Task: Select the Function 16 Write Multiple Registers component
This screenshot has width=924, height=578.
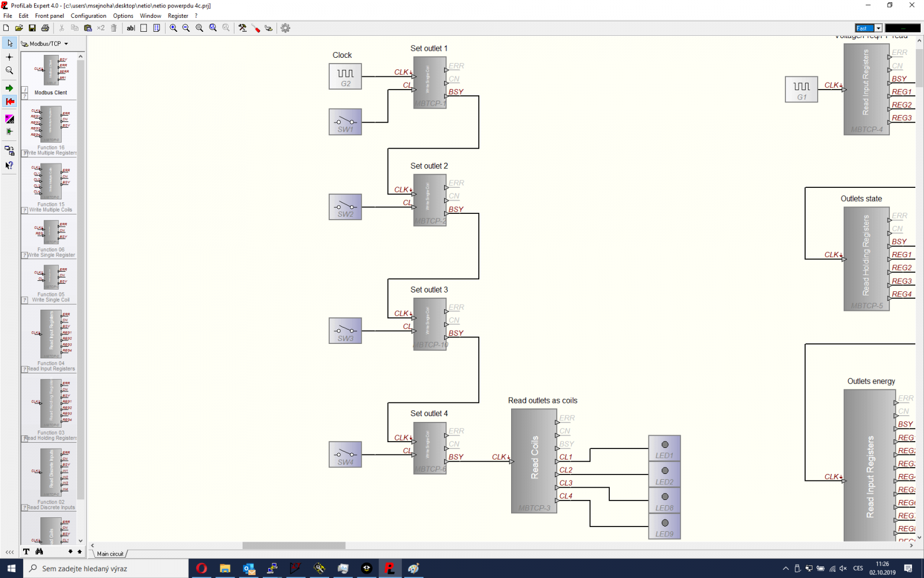Action: point(50,130)
